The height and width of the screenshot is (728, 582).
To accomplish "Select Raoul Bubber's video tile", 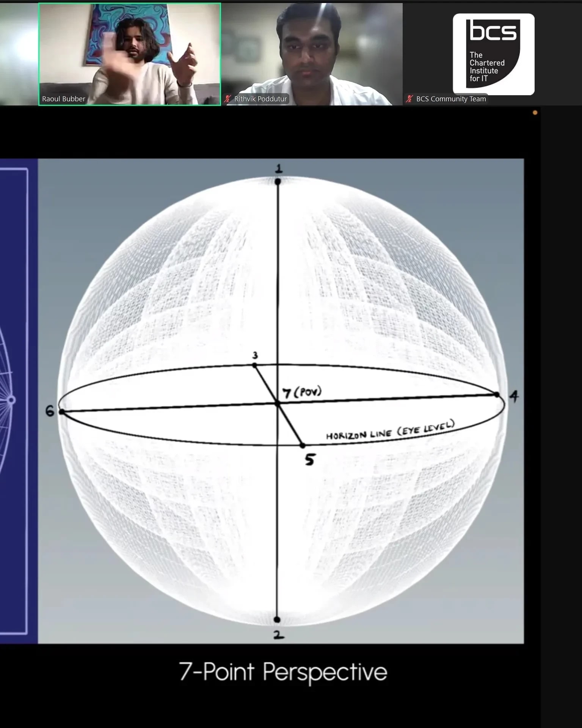I will 130,54.
